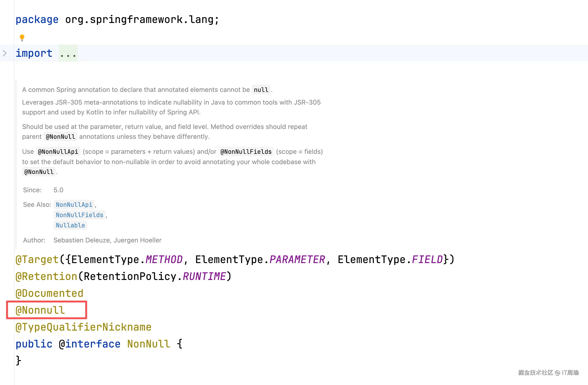
Task: Open the NonNullFields See Also link
Action: pyautogui.click(x=79, y=215)
